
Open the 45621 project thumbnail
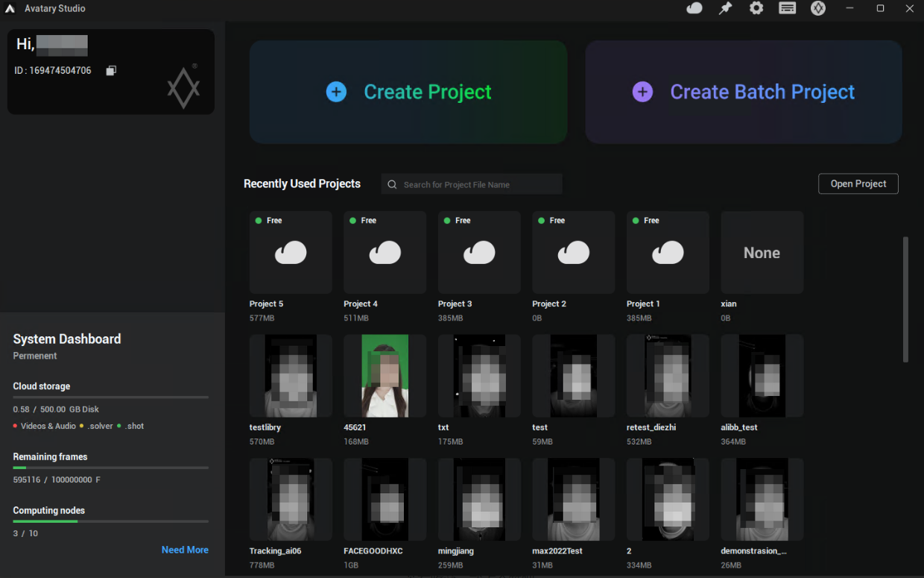click(x=385, y=375)
